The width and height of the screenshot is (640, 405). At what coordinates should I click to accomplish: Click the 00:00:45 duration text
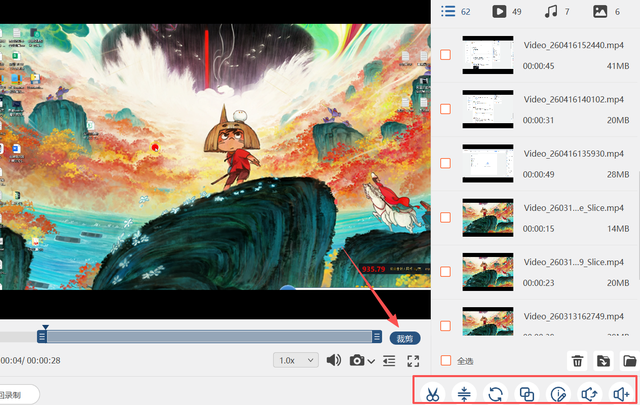[538, 66]
